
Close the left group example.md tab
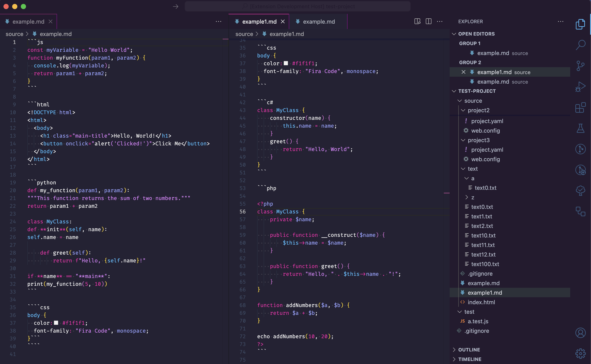click(51, 22)
